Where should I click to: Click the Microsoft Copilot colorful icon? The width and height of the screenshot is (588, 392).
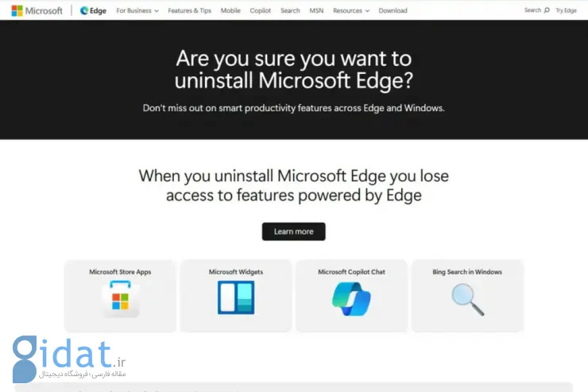[x=351, y=299]
